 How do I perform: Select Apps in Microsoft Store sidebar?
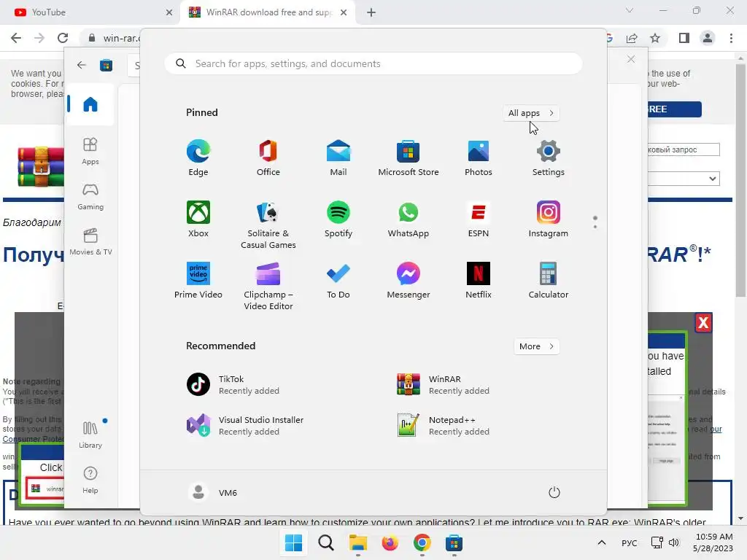[x=90, y=151]
